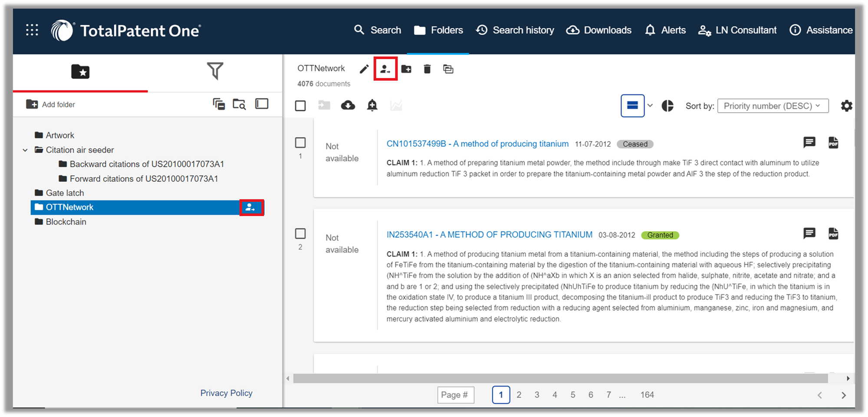Image resolution: width=868 pixels, height=417 pixels.
Task: Open IN253540A1 patent link
Action: 490,235
